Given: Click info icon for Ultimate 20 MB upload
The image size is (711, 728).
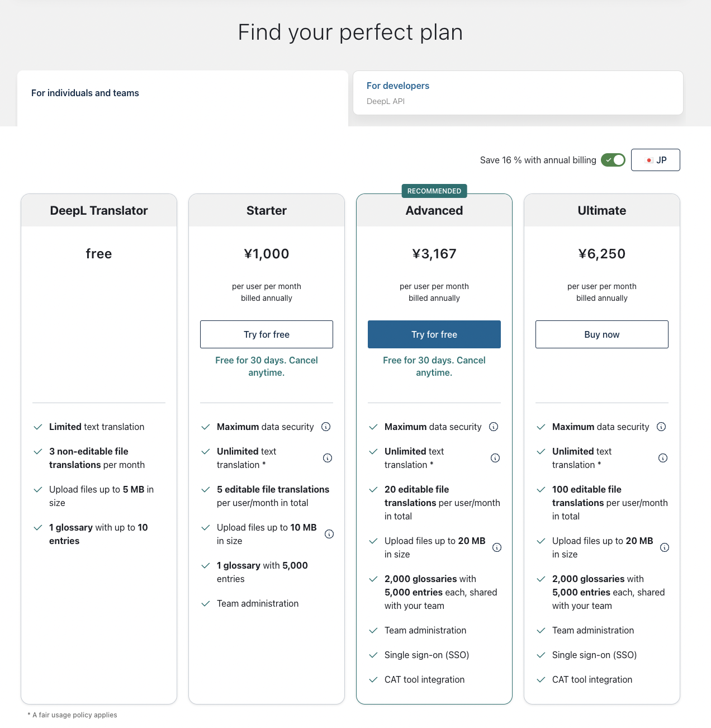Looking at the screenshot, I should click(665, 547).
